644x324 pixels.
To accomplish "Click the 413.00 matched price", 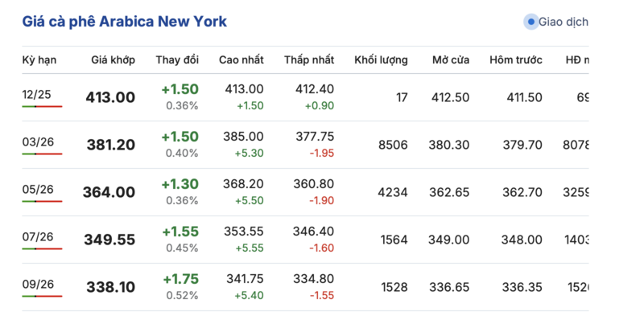I will tap(110, 98).
